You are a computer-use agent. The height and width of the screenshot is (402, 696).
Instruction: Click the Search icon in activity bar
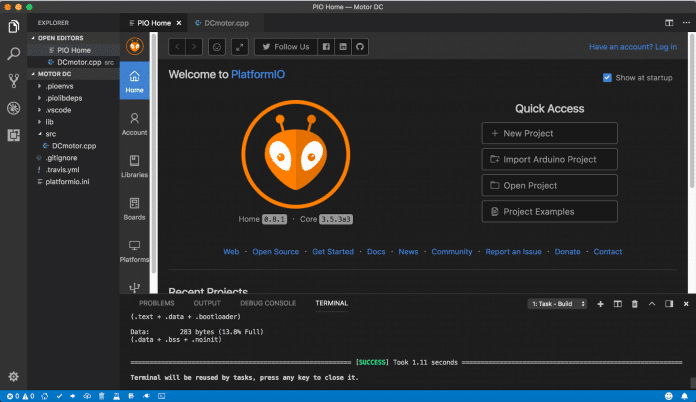pyautogui.click(x=14, y=54)
